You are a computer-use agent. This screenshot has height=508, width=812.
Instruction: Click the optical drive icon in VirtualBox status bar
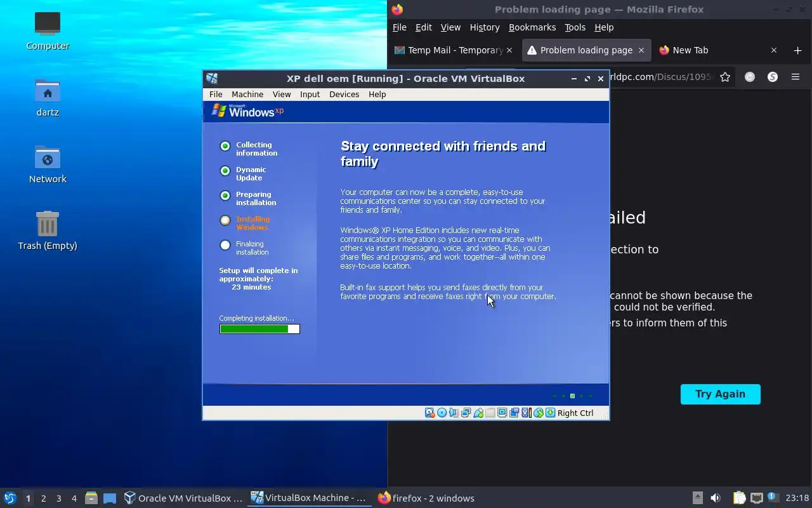(x=442, y=413)
